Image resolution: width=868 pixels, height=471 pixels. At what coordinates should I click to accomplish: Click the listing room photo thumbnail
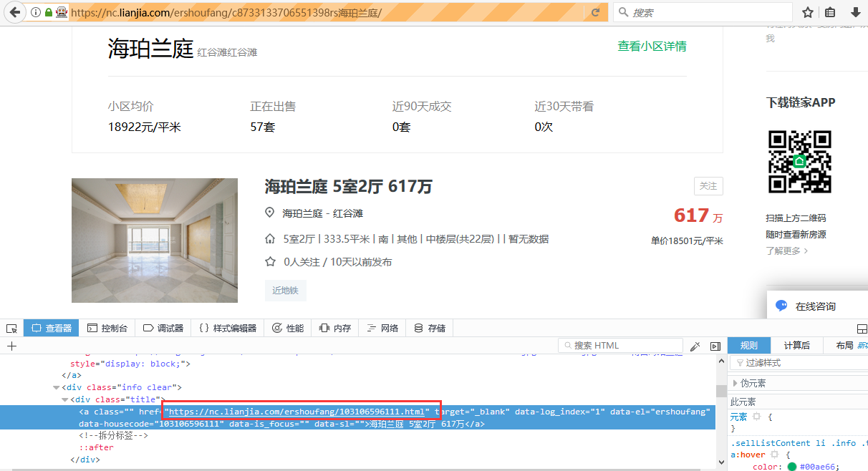155,241
